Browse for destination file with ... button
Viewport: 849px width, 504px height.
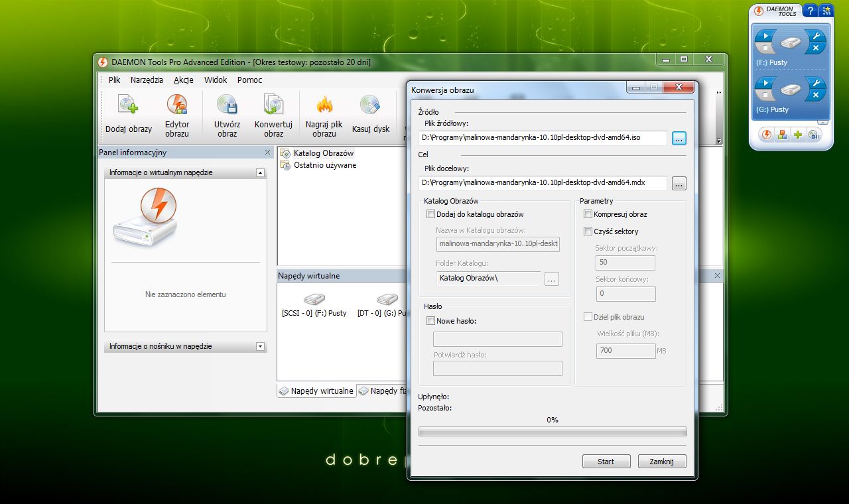coord(679,184)
